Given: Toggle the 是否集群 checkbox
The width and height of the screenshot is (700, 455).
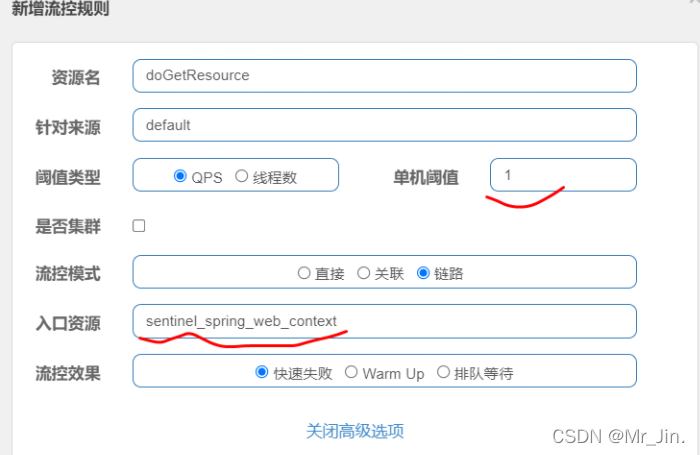Looking at the screenshot, I should (139, 226).
